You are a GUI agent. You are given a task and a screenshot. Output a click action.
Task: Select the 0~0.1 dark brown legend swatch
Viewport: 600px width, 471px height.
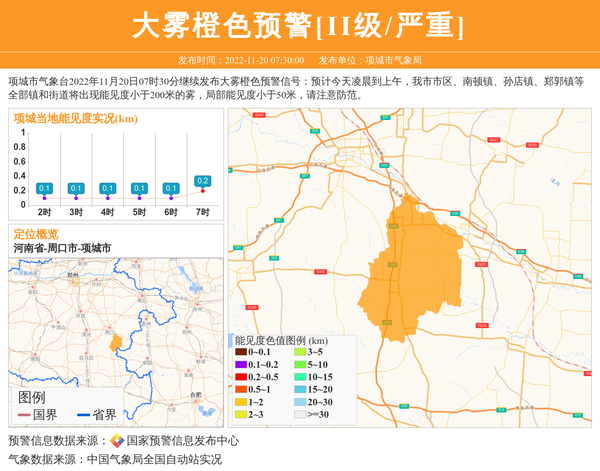[240, 352]
